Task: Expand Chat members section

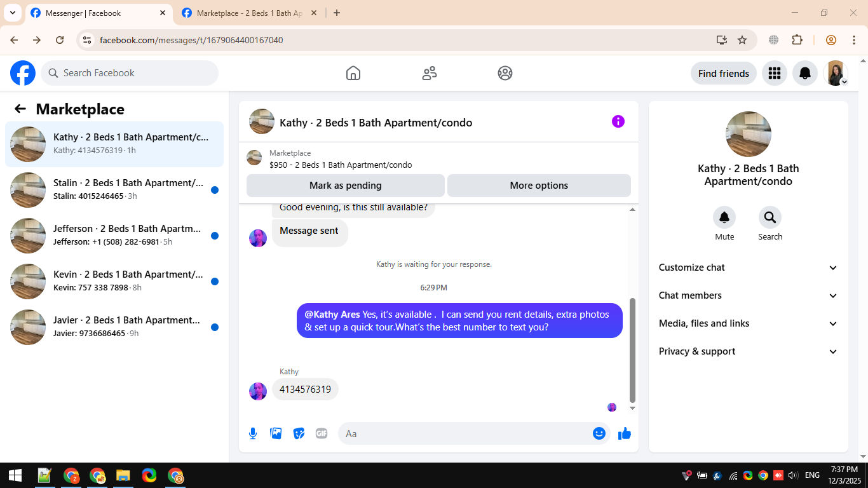Action: pos(749,295)
